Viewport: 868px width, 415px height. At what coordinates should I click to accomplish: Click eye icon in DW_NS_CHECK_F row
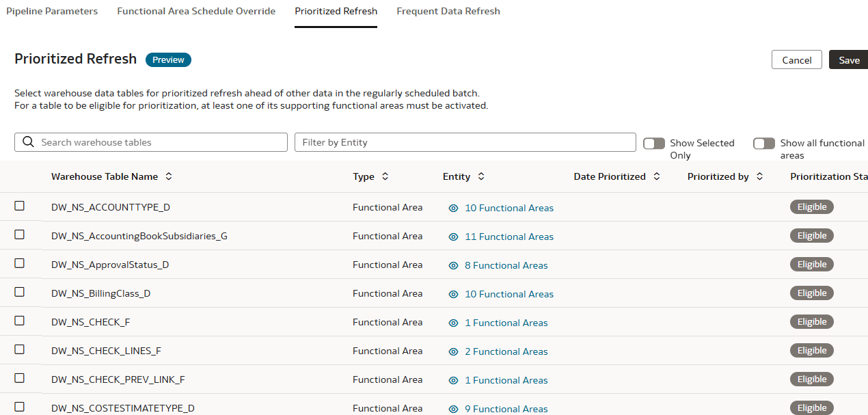click(453, 323)
